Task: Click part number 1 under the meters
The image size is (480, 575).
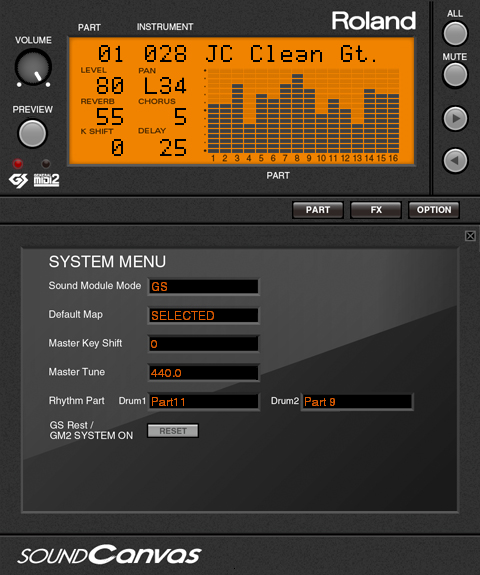Action: pyautogui.click(x=213, y=158)
